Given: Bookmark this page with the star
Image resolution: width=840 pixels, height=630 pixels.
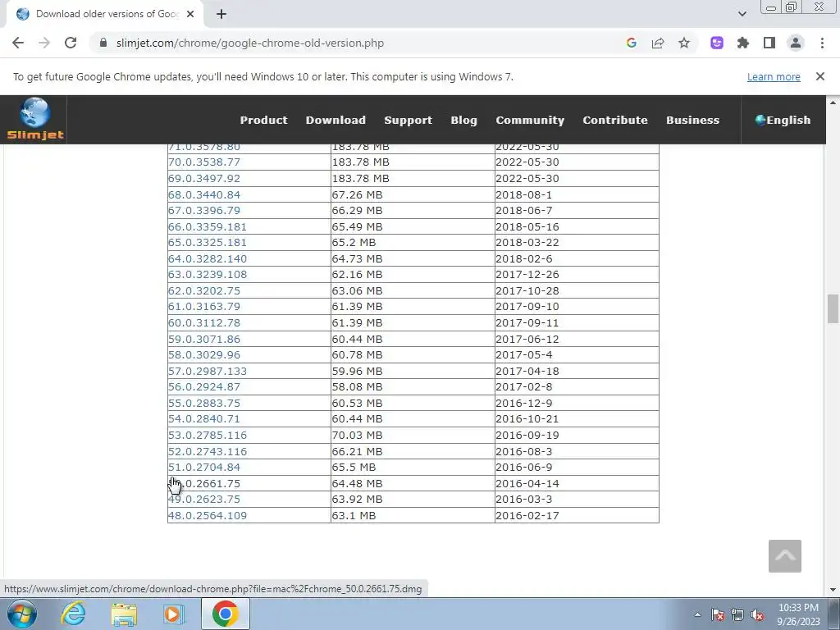Looking at the screenshot, I should [684, 43].
